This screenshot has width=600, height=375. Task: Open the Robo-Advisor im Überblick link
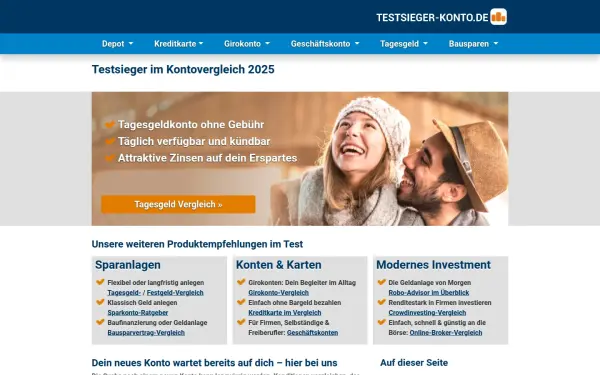click(x=429, y=293)
